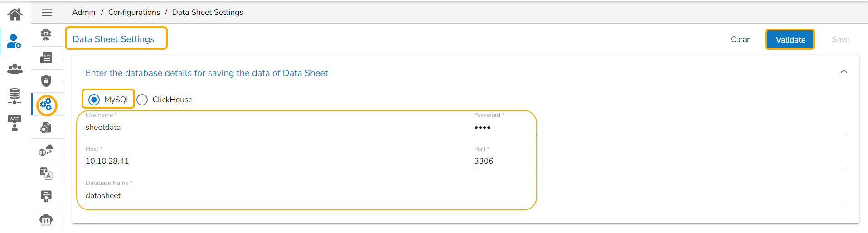Select the MySQL radio button

[94, 100]
